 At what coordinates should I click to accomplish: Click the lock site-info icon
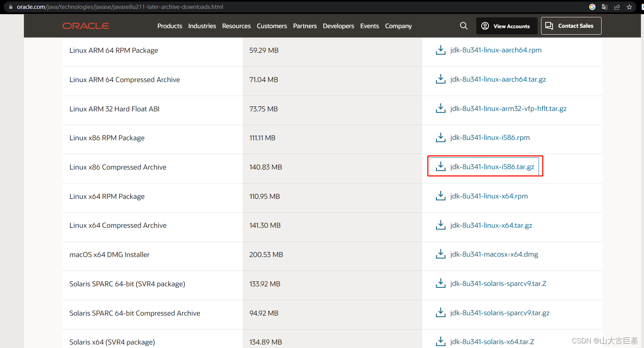11,7
